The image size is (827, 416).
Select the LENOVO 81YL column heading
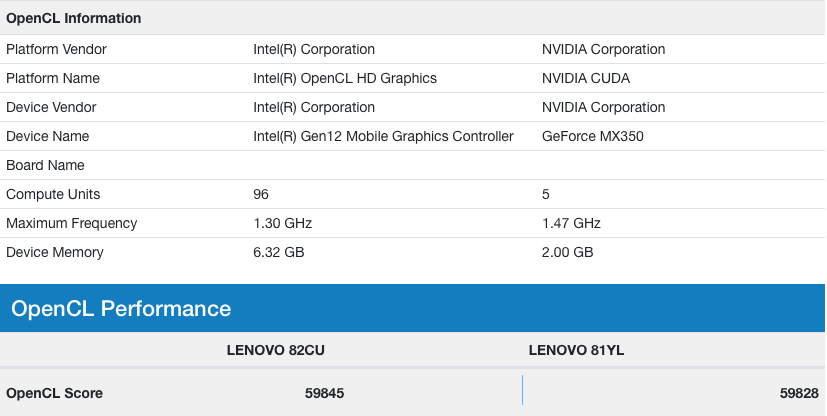tap(577, 349)
